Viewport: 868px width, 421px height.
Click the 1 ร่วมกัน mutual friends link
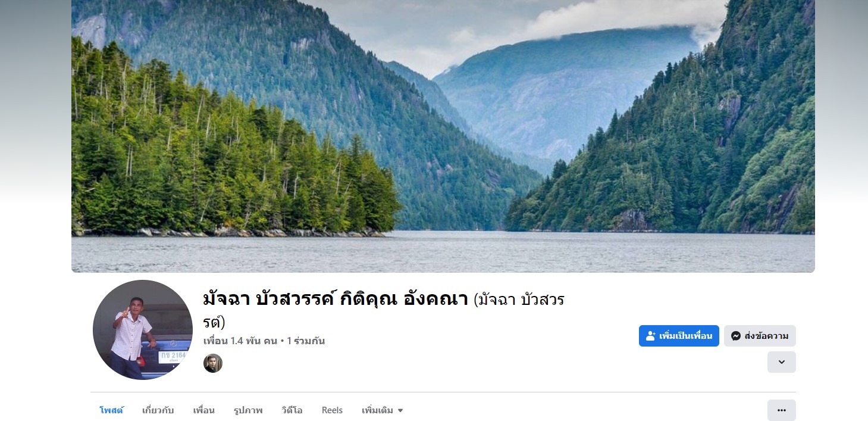[306, 341]
